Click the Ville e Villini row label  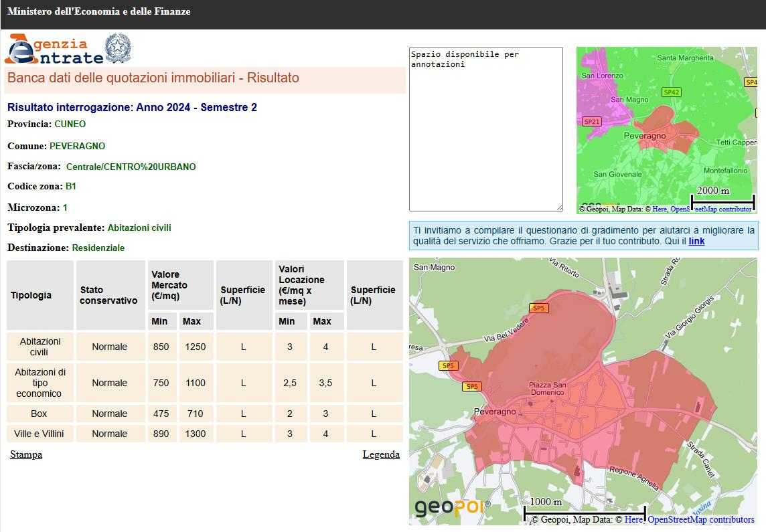tap(39, 434)
